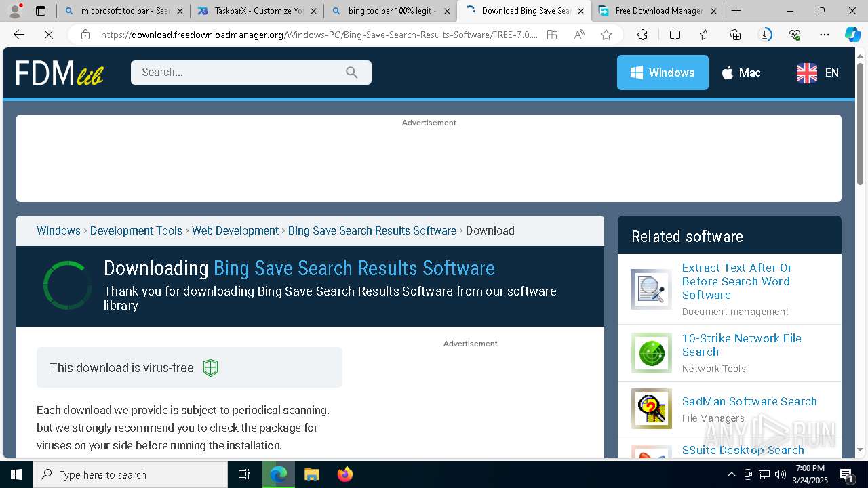Viewport: 868px width, 488px height.
Task: Open Browser essentials heart icon
Action: click(795, 35)
